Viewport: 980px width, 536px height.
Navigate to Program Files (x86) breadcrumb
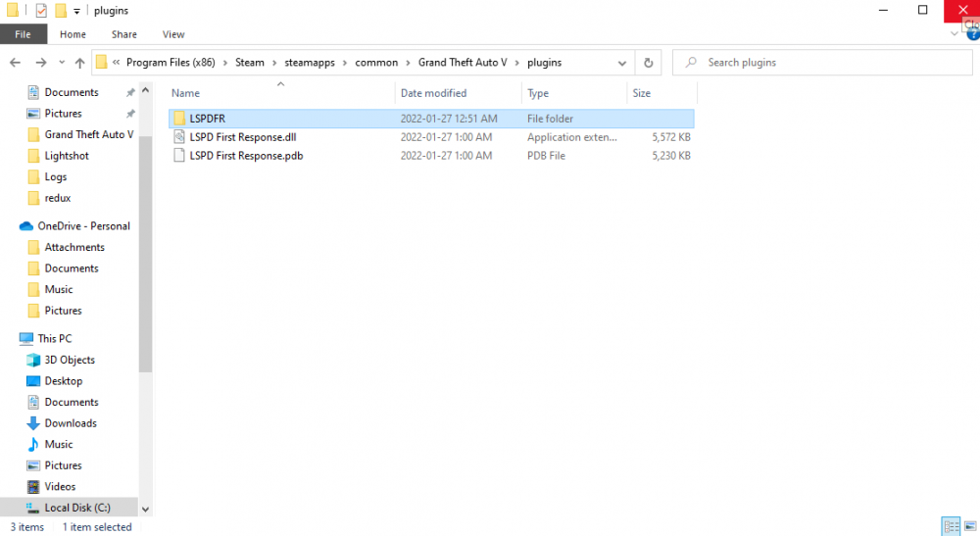click(x=171, y=63)
